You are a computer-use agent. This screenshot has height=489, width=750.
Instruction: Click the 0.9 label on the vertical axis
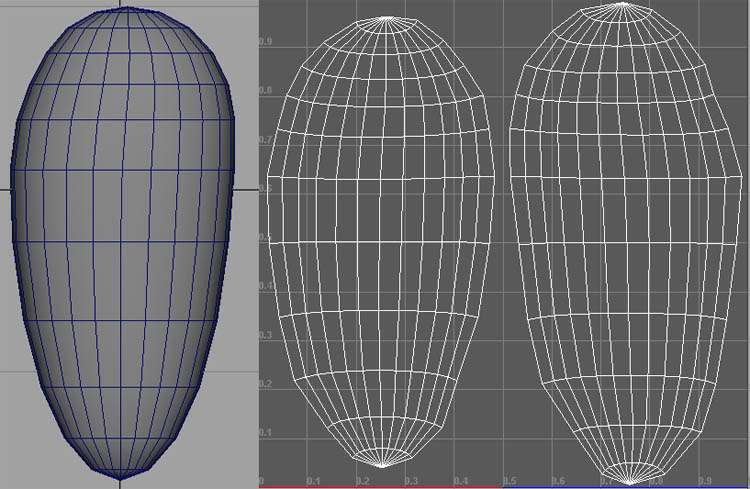(x=266, y=42)
